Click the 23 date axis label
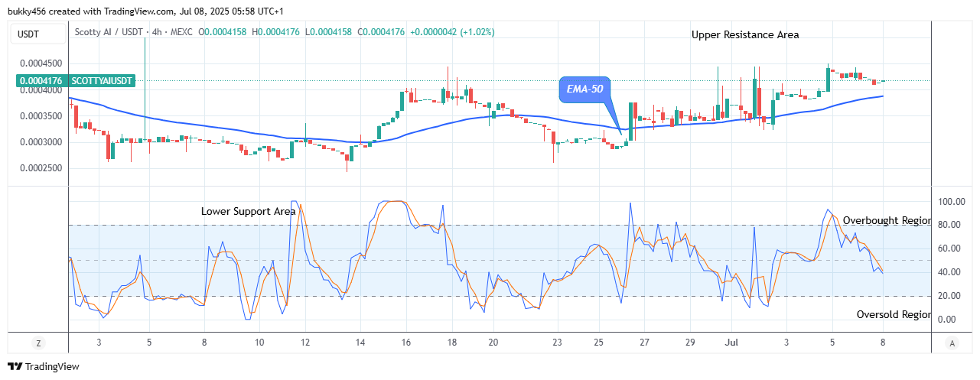Image resolution: width=980 pixels, height=380 pixels. point(557,343)
